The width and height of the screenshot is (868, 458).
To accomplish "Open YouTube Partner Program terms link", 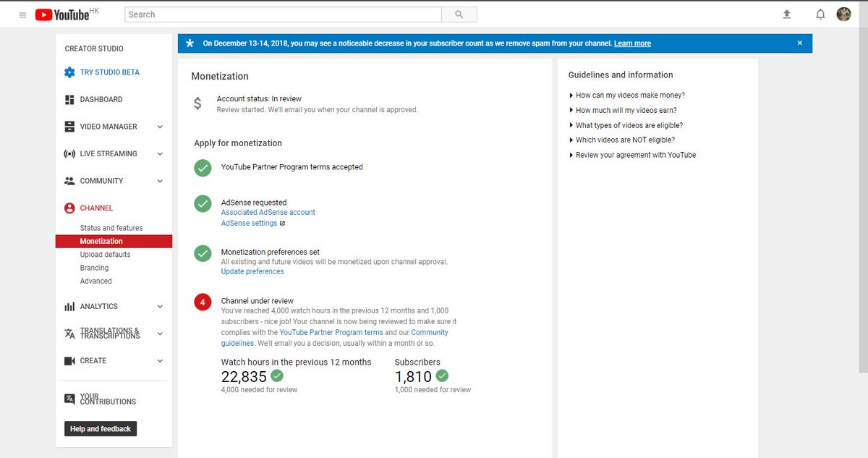I will pos(331,333).
